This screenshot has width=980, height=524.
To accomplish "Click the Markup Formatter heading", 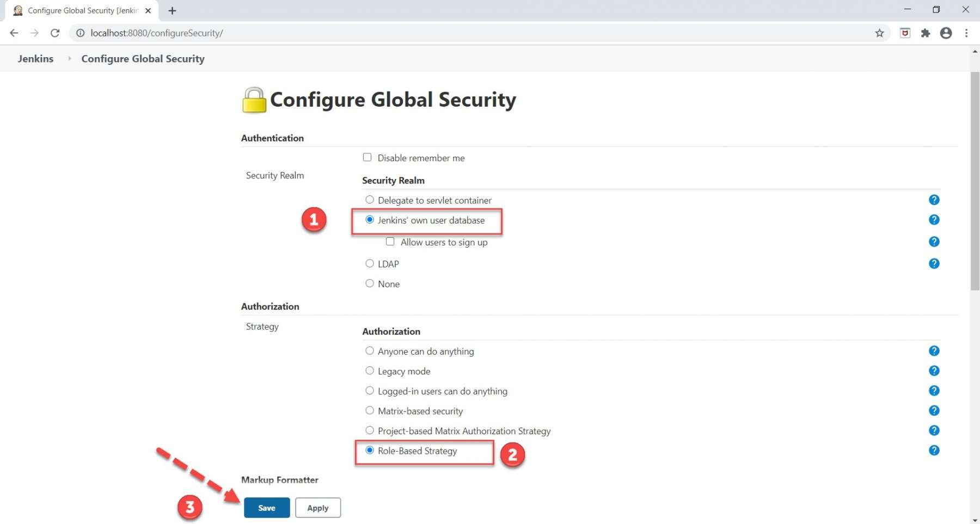I will (280, 480).
